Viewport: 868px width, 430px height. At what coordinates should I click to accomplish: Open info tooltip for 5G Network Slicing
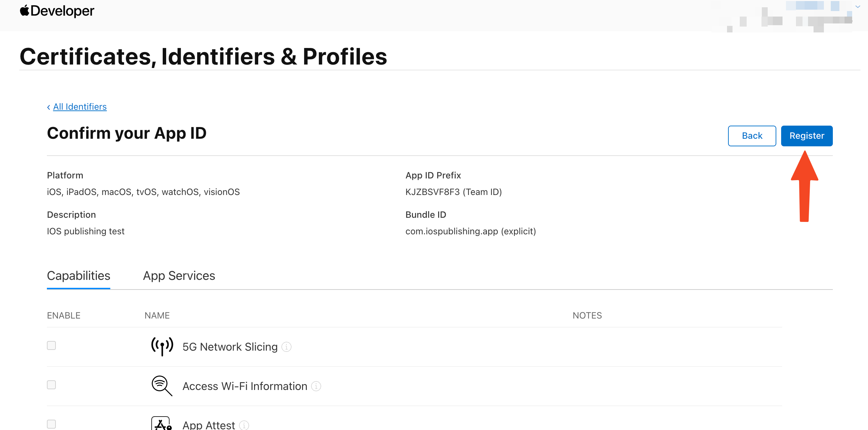tap(286, 347)
